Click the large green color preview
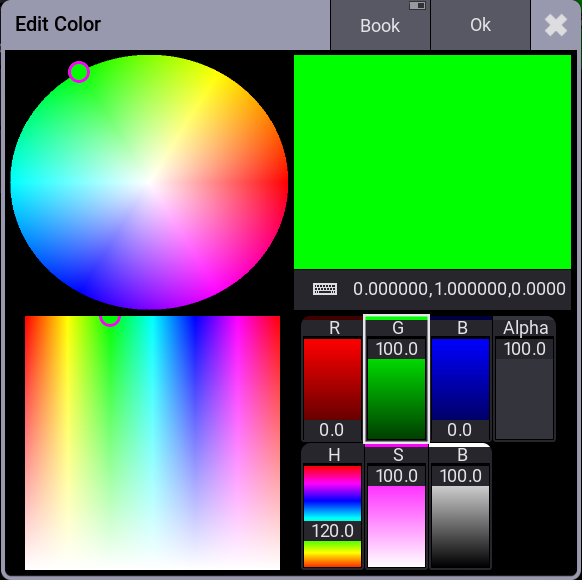 pos(432,162)
